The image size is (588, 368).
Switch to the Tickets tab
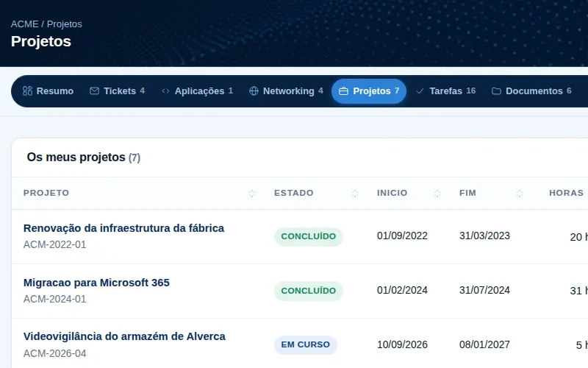click(x=118, y=91)
